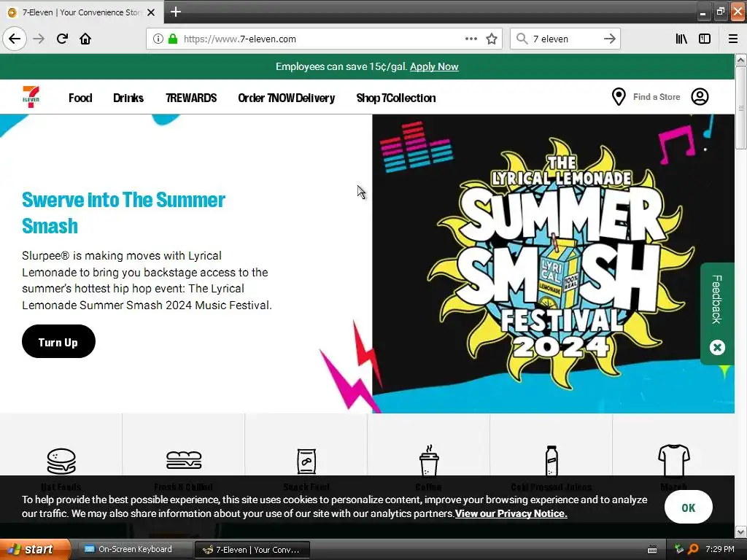Switch to On-Screen Keyboard taskbar item

tap(135, 549)
